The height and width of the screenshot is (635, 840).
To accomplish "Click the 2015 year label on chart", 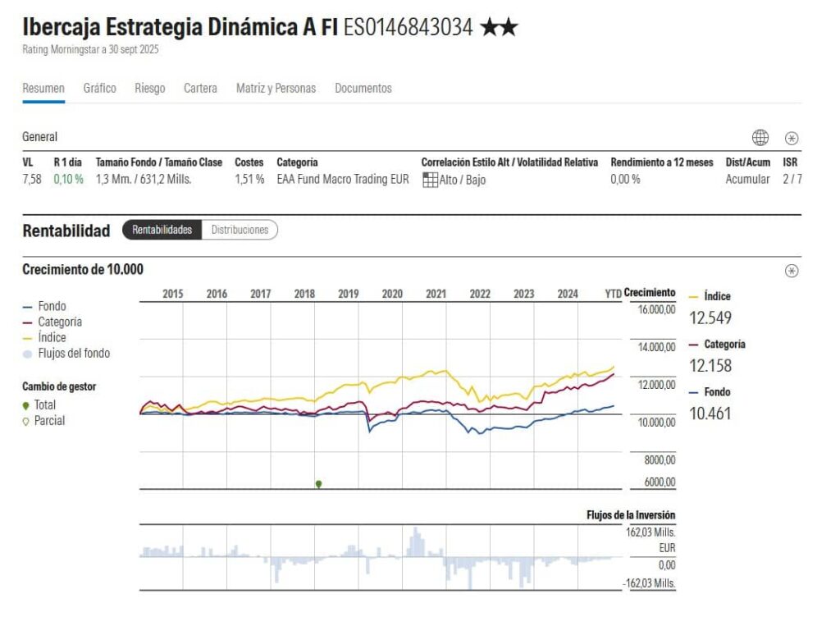I will click(x=172, y=294).
